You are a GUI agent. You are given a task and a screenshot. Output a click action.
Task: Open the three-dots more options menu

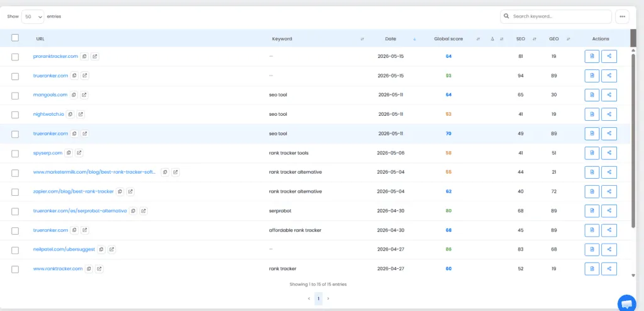(622, 16)
